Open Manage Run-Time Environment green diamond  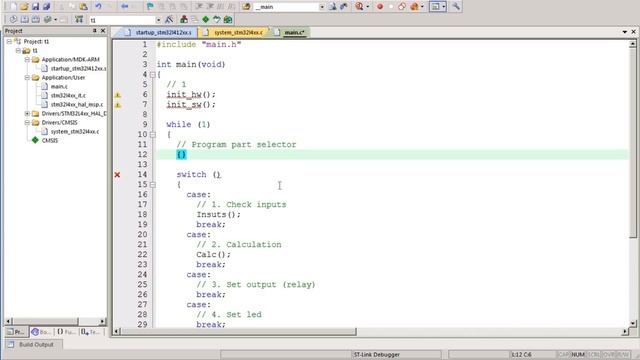[x=206, y=20]
